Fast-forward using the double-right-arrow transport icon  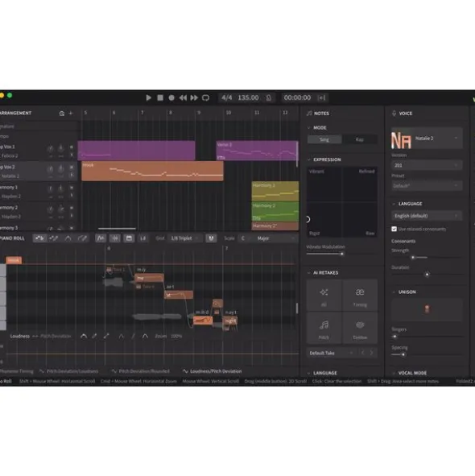194,97
